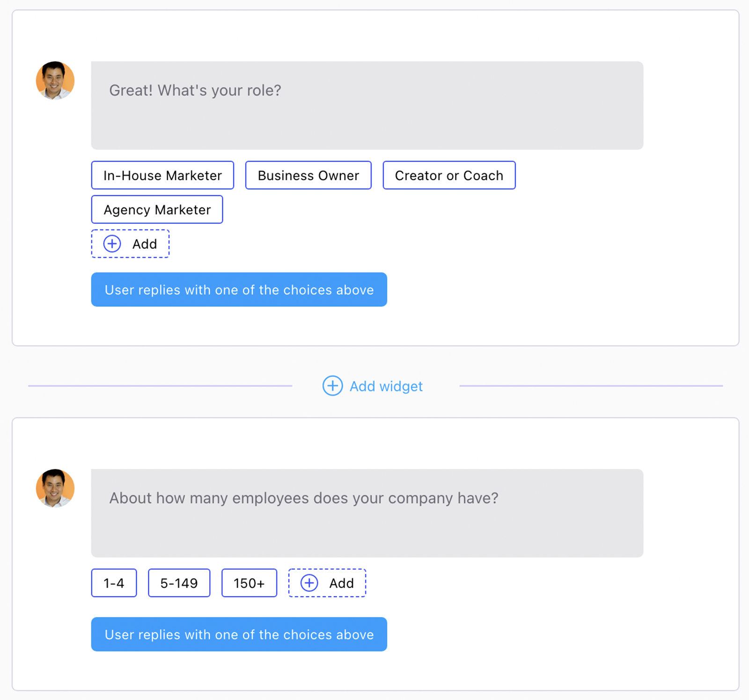This screenshot has height=700, width=749.
Task: Add a new choice to the role question
Action: (x=130, y=244)
